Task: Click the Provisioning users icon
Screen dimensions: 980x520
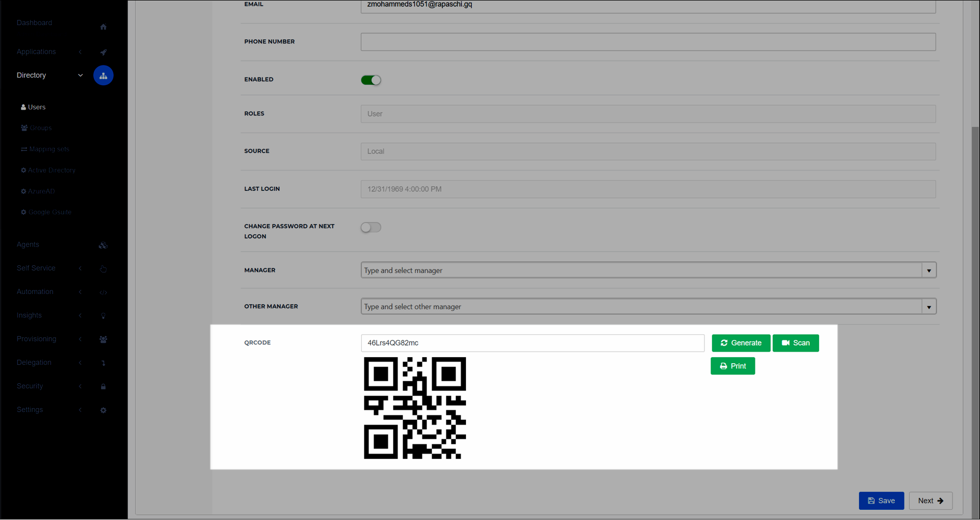Action: pos(103,339)
